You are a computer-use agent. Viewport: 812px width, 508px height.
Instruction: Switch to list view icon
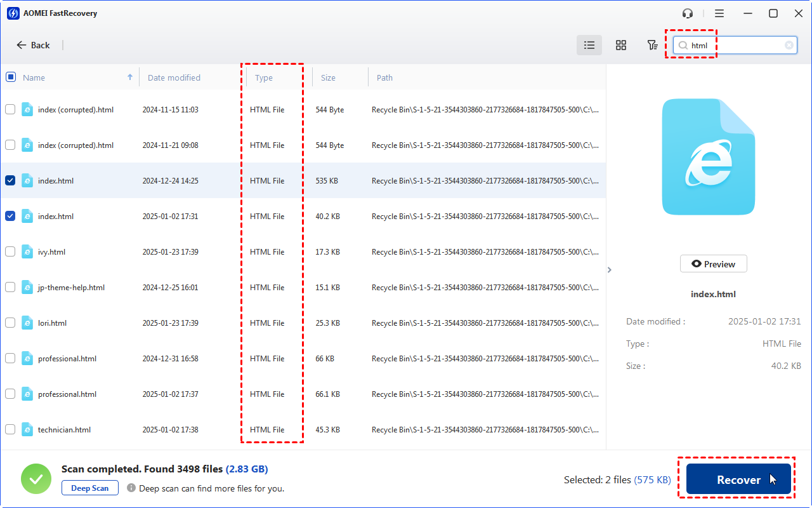pyautogui.click(x=589, y=45)
